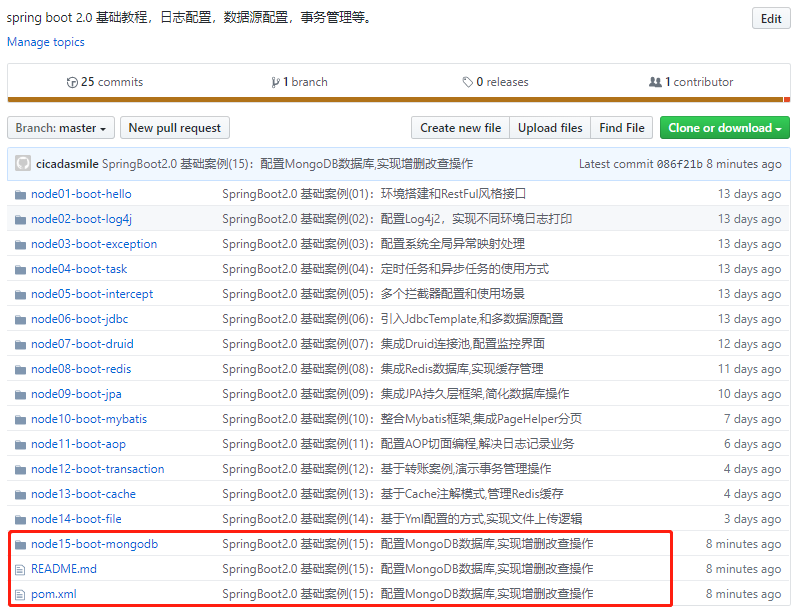Click the Manage topics link
The image size is (799, 613).
tap(46, 42)
